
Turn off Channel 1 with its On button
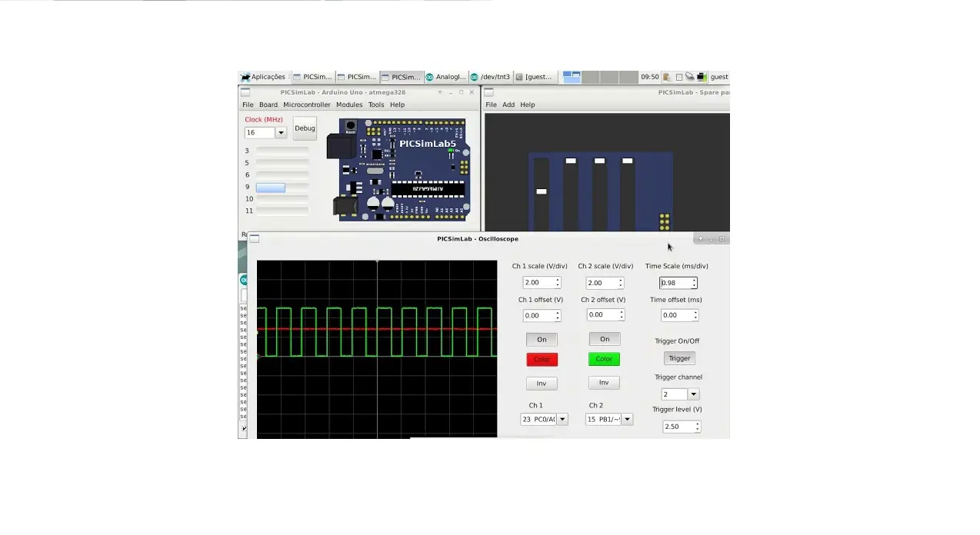[x=542, y=339]
